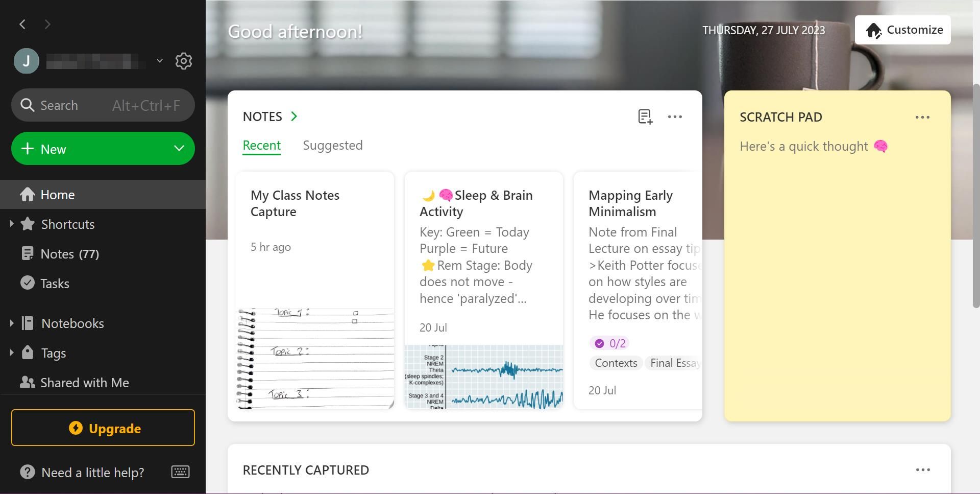The width and height of the screenshot is (980, 494).
Task: Open Shared with Me via its icon
Action: (x=27, y=382)
